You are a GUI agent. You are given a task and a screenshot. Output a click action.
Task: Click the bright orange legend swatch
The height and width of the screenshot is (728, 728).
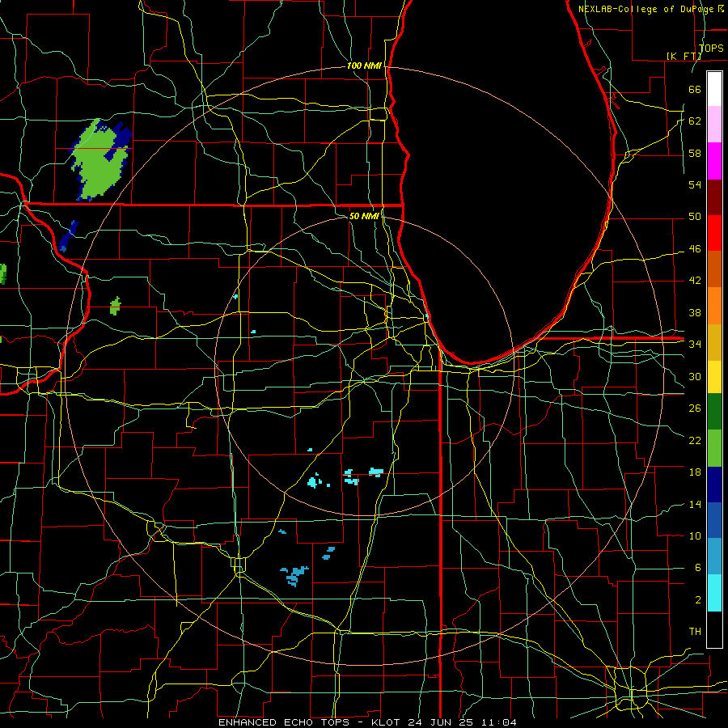click(x=714, y=306)
